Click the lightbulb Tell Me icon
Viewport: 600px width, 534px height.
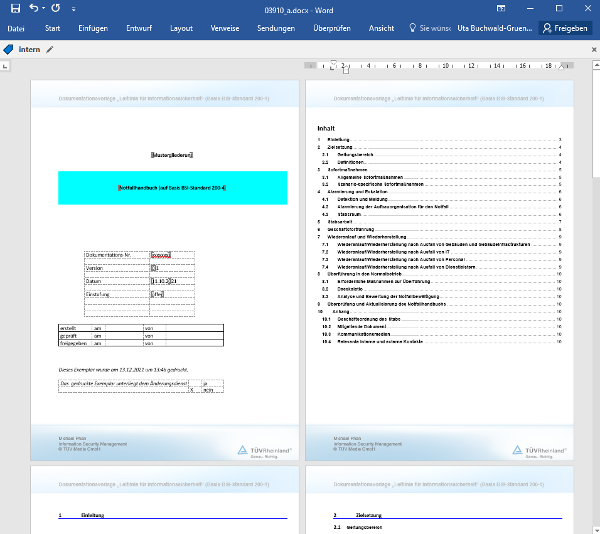point(413,28)
